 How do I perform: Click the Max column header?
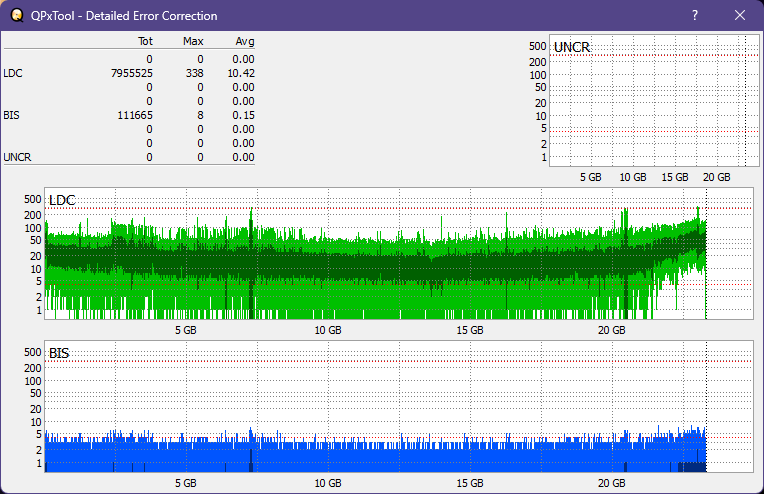193,41
